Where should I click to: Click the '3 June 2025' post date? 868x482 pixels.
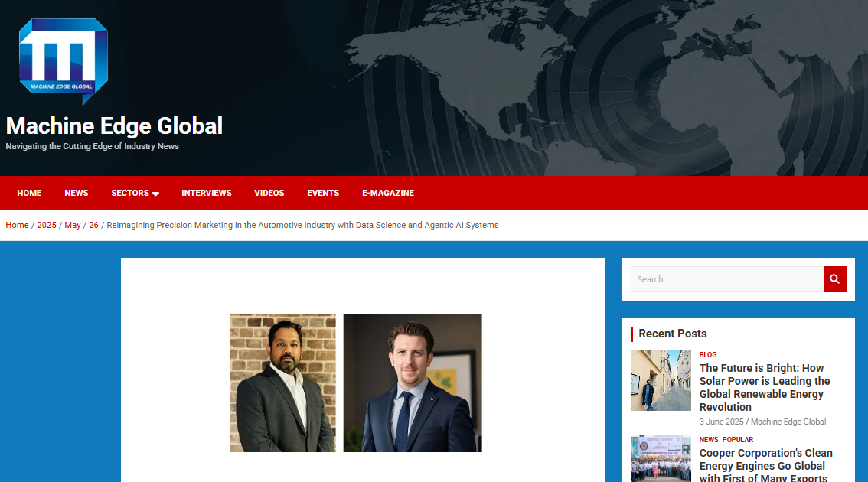click(x=721, y=422)
